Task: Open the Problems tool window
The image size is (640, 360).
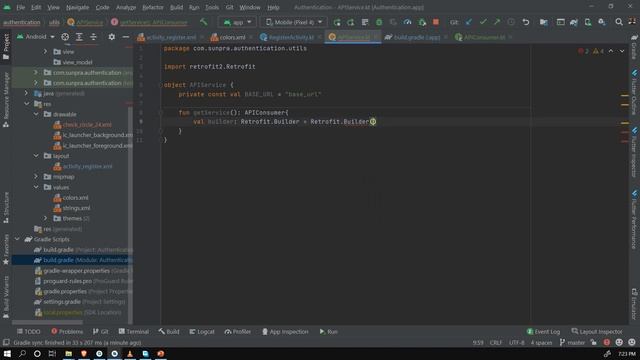Action: (67, 331)
